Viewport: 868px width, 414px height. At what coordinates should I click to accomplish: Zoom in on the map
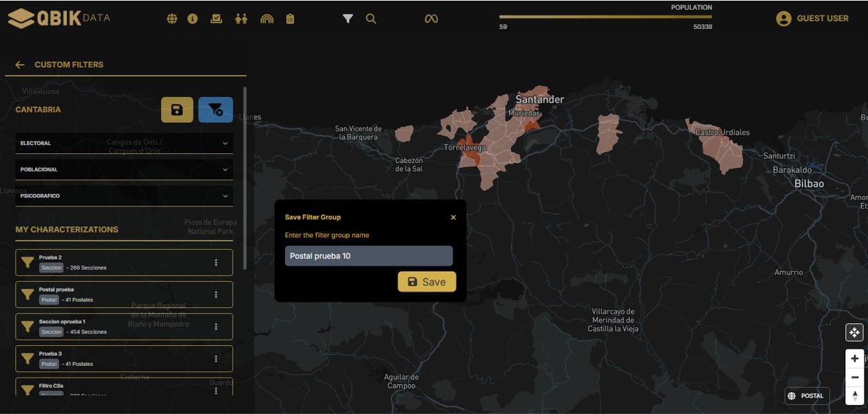(x=854, y=358)
